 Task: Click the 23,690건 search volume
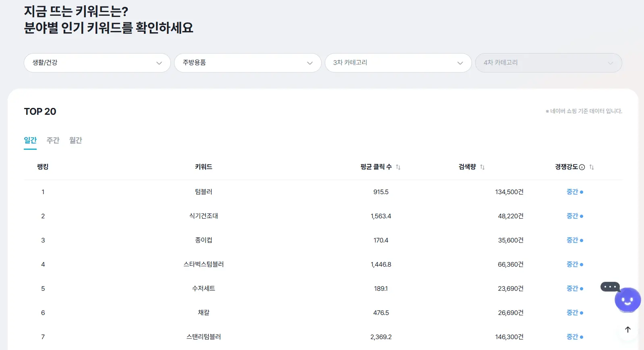click(x=511, y=288)
